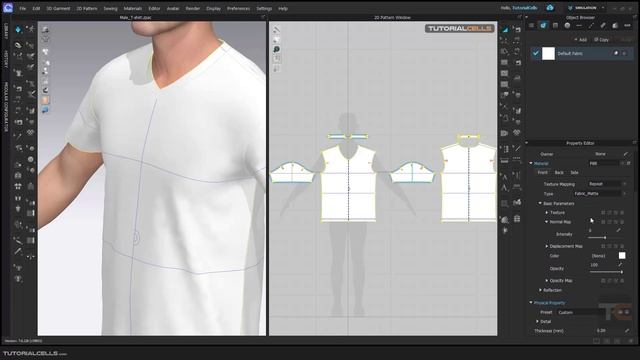Viewport: 640px width, 360px height.
Task: Expand the Opacity Map section
Action: (547, 280)
